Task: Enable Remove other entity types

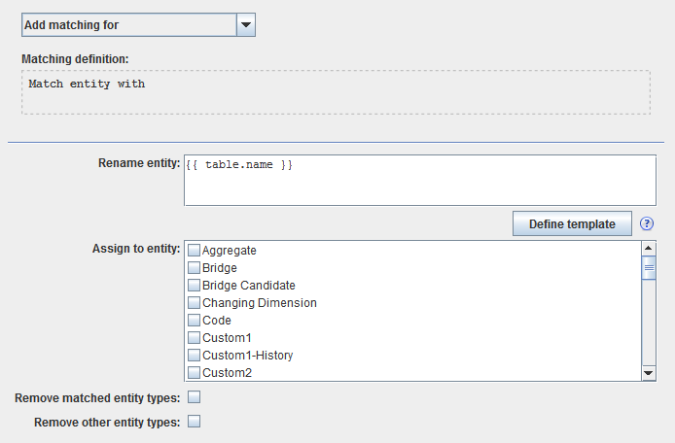Action: pyautogui.click(x=194, y=422)
